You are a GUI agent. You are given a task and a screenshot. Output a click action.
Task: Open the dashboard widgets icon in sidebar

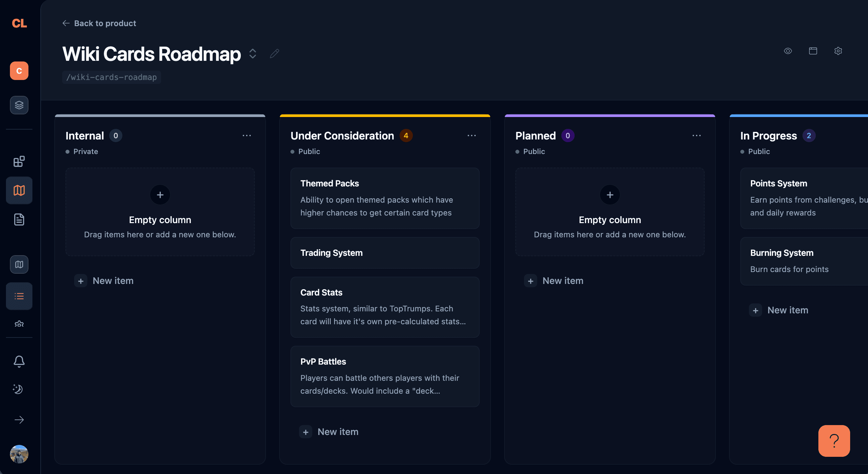pyautogui.click(x=19, y=161)
